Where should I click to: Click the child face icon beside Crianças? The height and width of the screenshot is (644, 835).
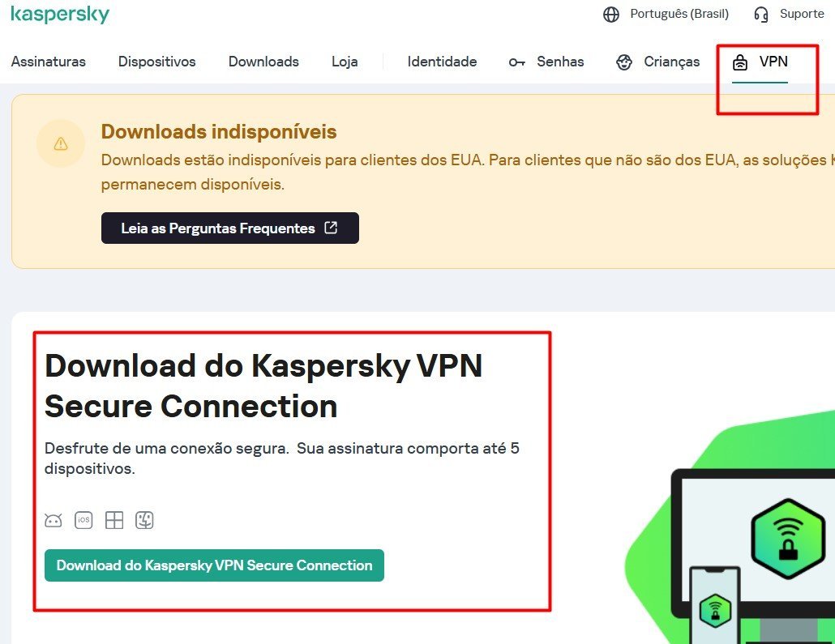pyautogui.click(x=624, y=62)
